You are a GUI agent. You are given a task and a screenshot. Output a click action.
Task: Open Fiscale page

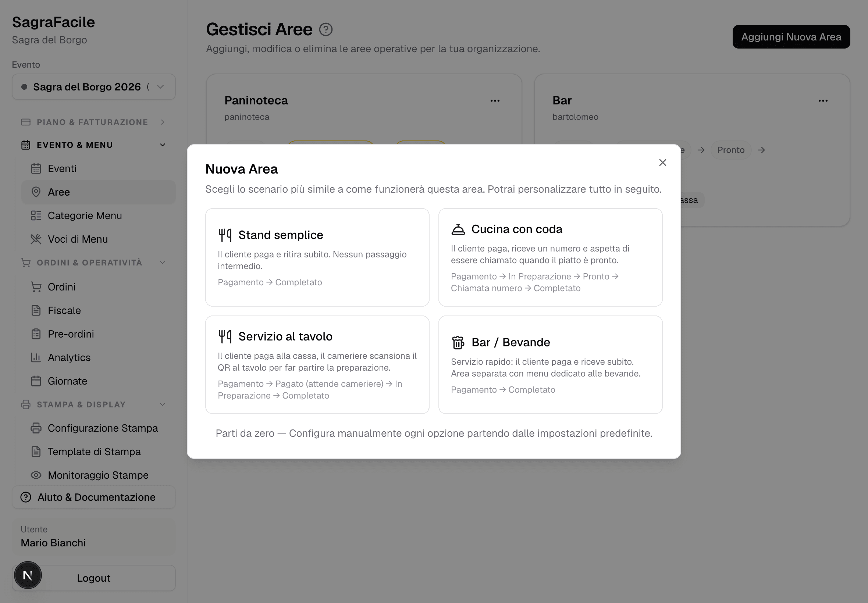point(98,310)
